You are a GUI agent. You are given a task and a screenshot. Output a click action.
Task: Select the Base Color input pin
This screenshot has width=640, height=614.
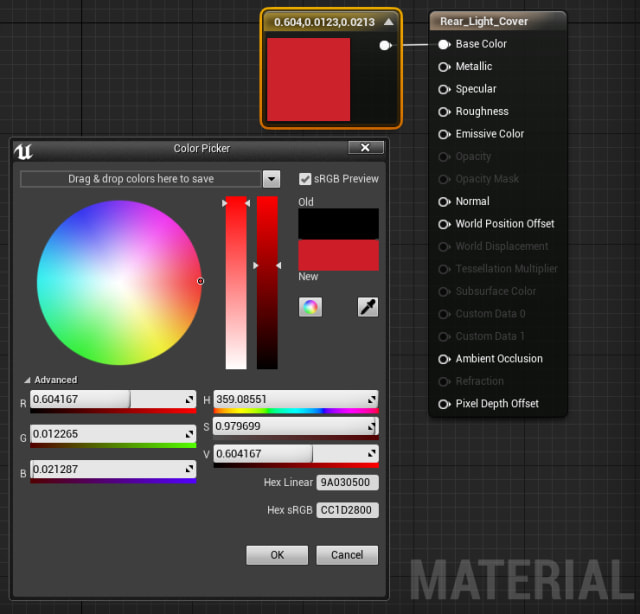(x=444, y=44)
